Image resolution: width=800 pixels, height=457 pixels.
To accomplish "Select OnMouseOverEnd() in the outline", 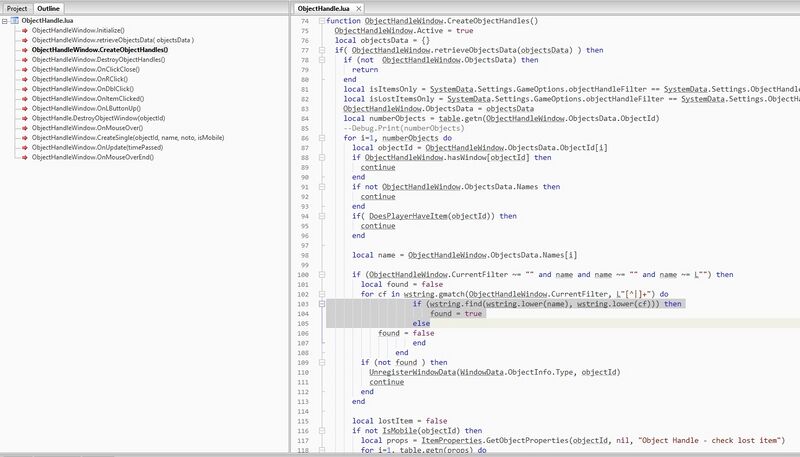I will click(92, 157).
